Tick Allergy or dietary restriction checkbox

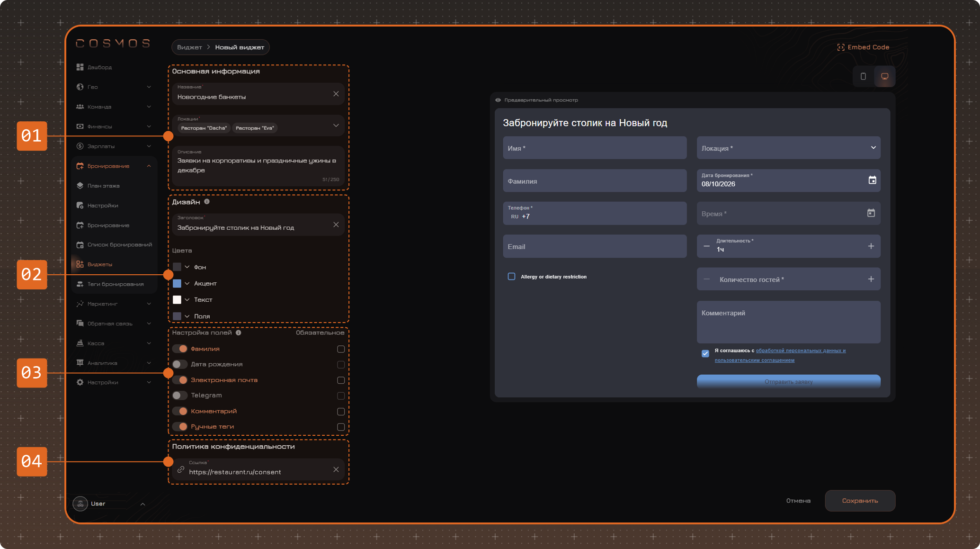tap(511, 276)
